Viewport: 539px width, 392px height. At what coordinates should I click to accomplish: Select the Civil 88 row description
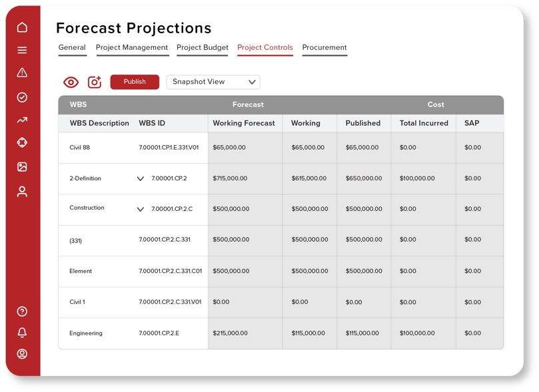point(80,148)
